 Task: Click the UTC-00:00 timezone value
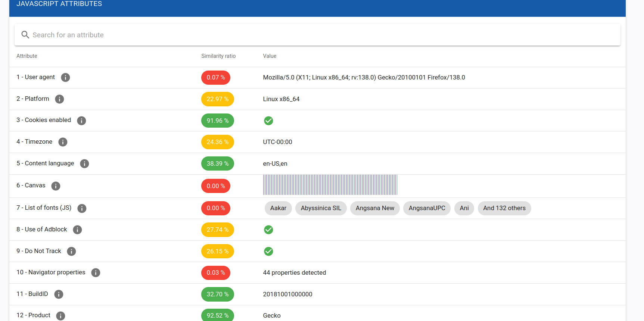tap(277, 142)
